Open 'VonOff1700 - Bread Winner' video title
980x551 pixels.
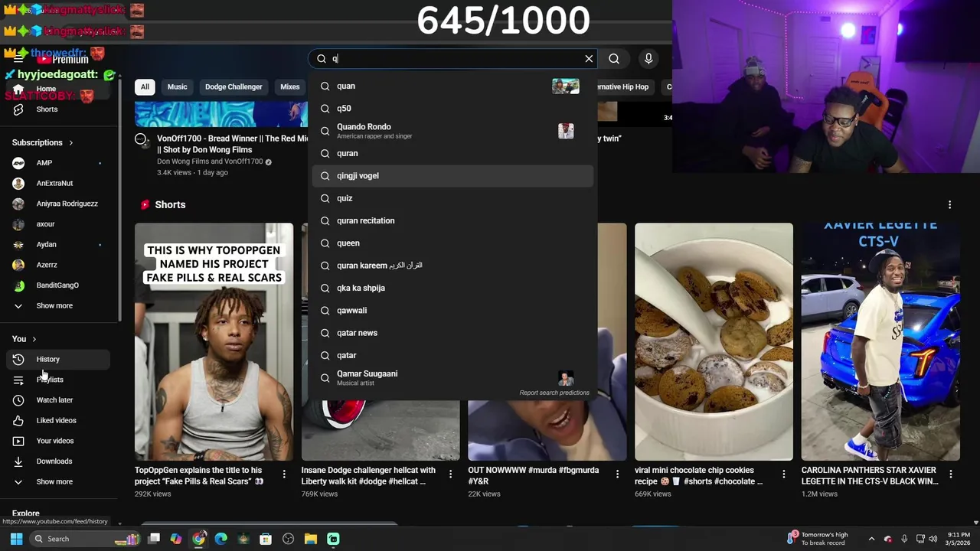point(232,144)
